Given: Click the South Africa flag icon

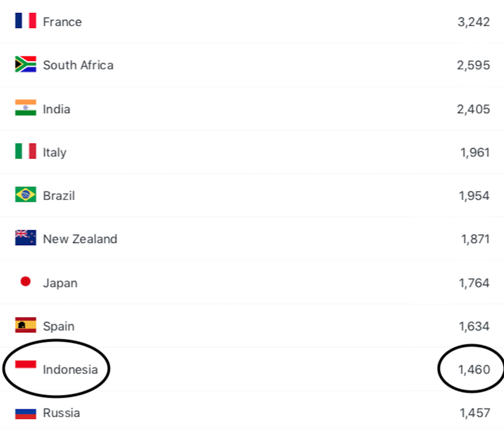Looking at the screenshot, I should coord(25,64).
